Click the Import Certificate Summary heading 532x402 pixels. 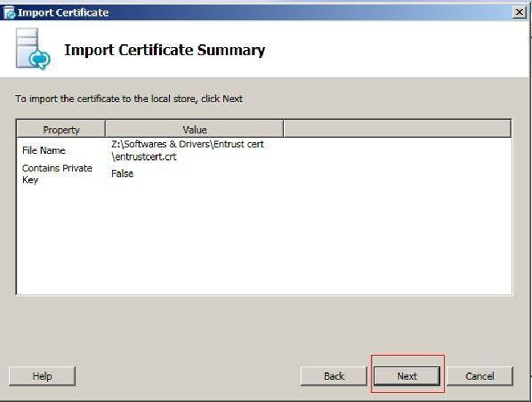(165, 50)
